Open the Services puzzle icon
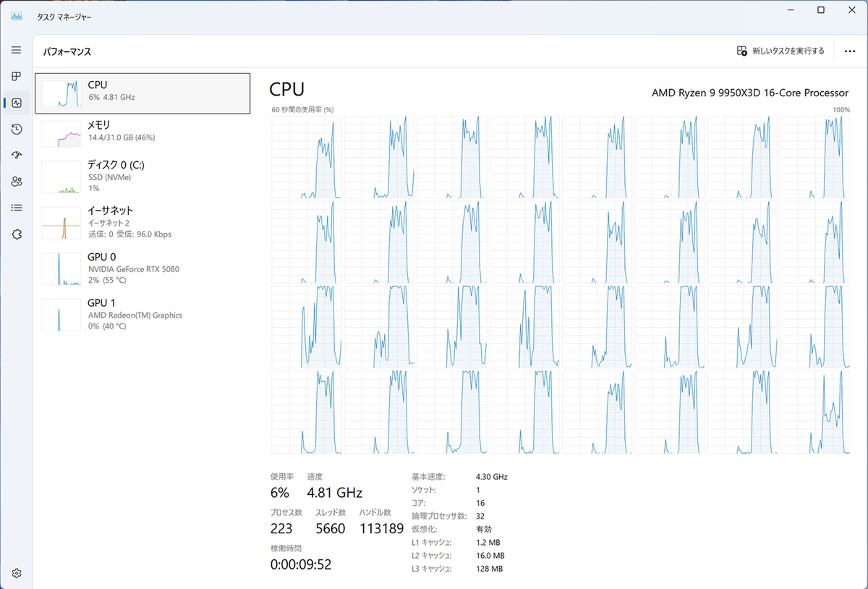868x589 pixels. 17,234
